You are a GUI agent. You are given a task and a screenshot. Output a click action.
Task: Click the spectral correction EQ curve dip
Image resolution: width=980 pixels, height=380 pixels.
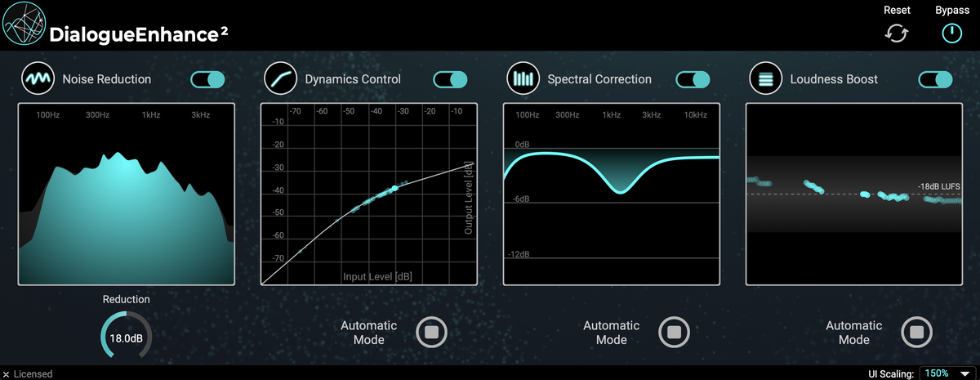click(x=621, y=190)
